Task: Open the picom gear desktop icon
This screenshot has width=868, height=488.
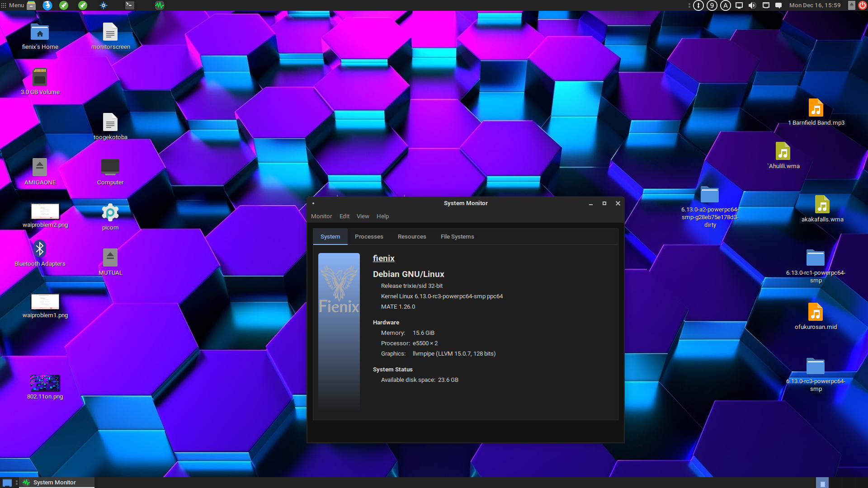Action: tap(110, 213)
